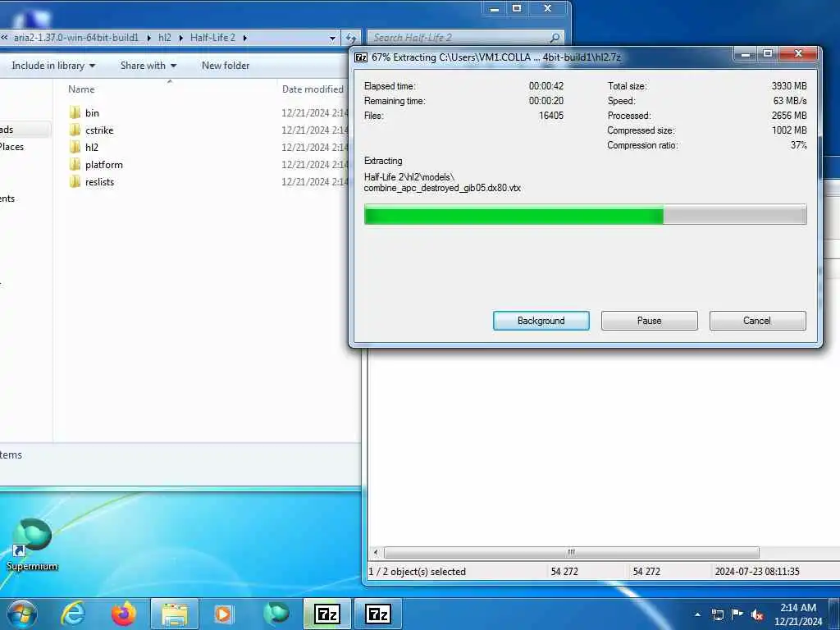Pause the 7-Zip extraction
This screenshot has width=840, height=630.
click(x=650, y=321)
